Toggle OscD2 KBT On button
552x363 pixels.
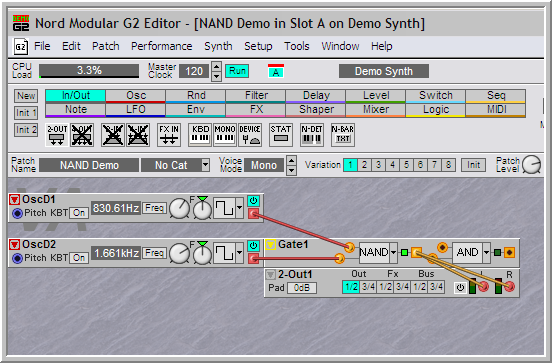coord(79,258)
